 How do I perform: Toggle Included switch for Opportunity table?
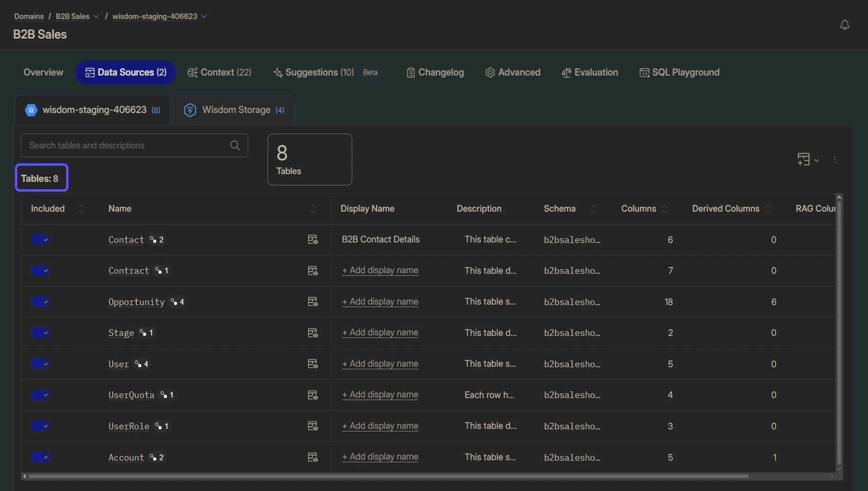(41, 302)
